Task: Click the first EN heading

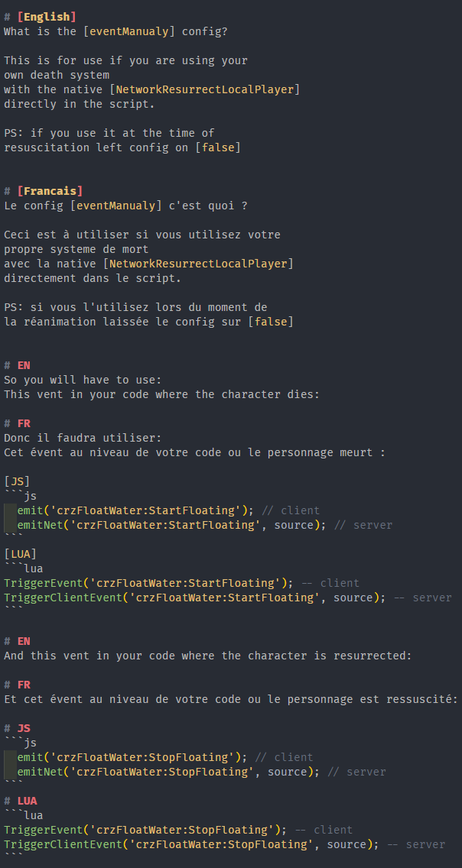Action: [24, 364]
